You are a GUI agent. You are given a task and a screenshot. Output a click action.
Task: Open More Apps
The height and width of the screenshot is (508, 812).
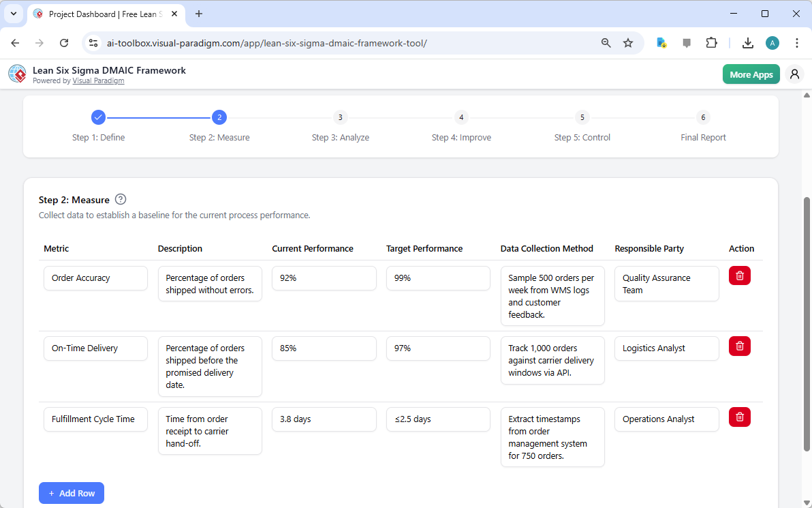(751, 74)
